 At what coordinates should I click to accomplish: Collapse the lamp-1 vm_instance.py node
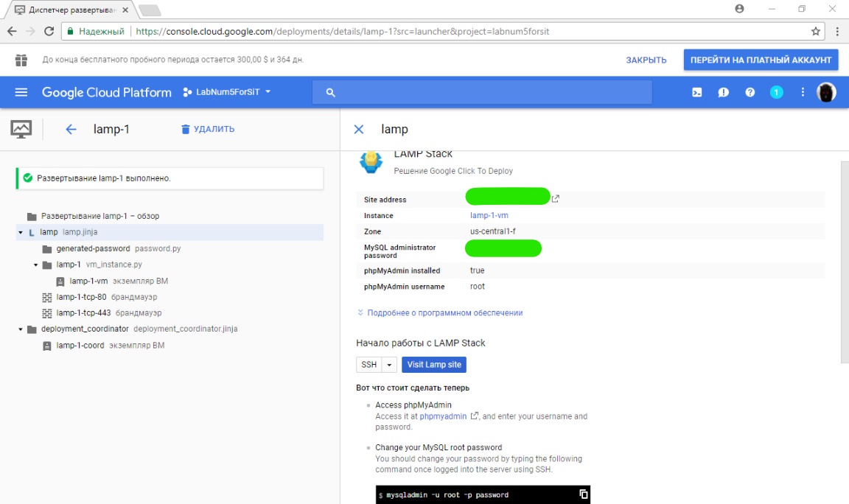coord(35,265)
